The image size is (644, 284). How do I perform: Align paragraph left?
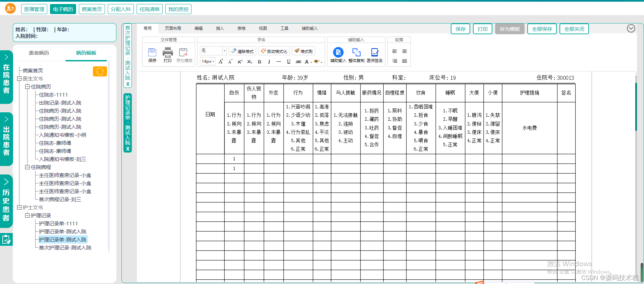click(x=395, y=51)
